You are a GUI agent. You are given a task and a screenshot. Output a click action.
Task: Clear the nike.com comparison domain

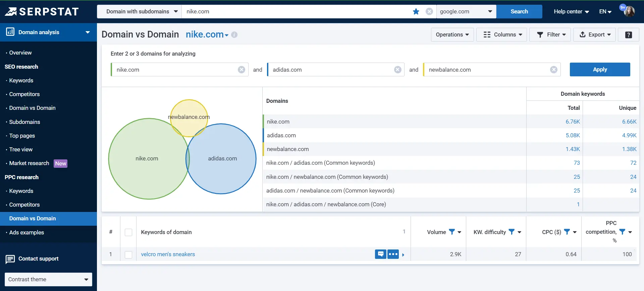[x=241, y=70]
